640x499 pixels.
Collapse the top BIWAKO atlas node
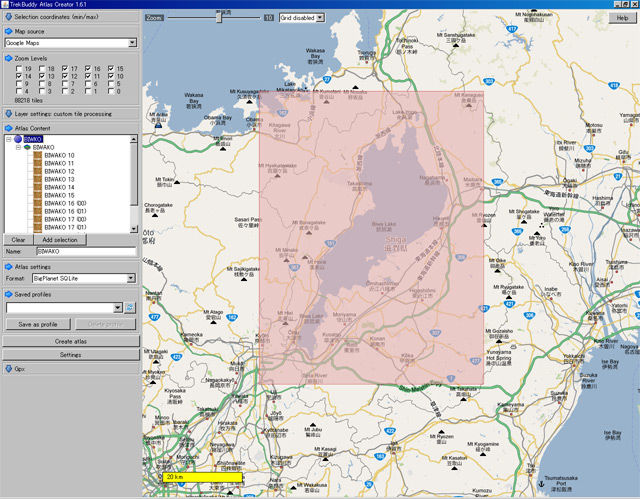point(8,139)
